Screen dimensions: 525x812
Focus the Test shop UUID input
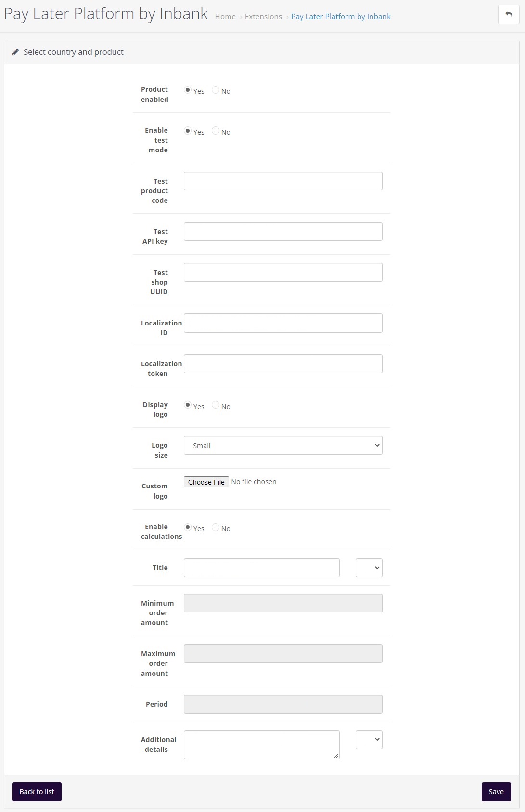pos(283,273)
